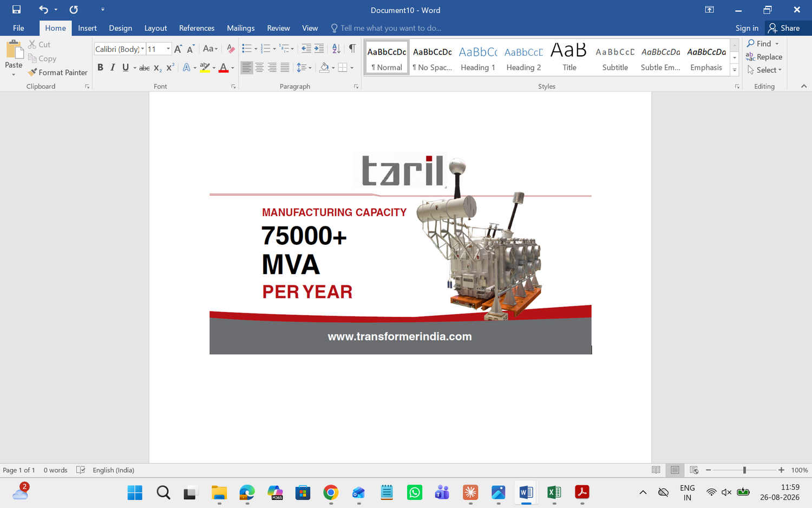The height and width of the screenshot is (508, 812).
Task: Open the Change Case dropdown
Action: (210, 49)
